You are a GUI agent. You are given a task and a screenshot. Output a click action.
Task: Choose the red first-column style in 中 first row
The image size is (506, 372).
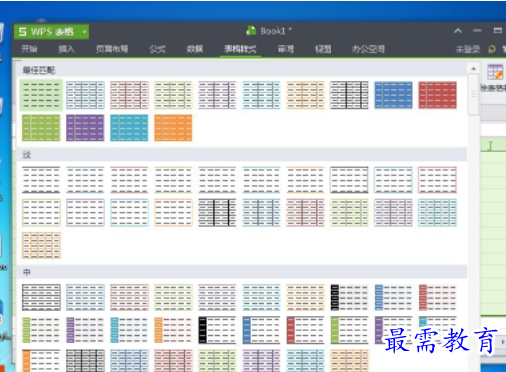click(437, 297)
